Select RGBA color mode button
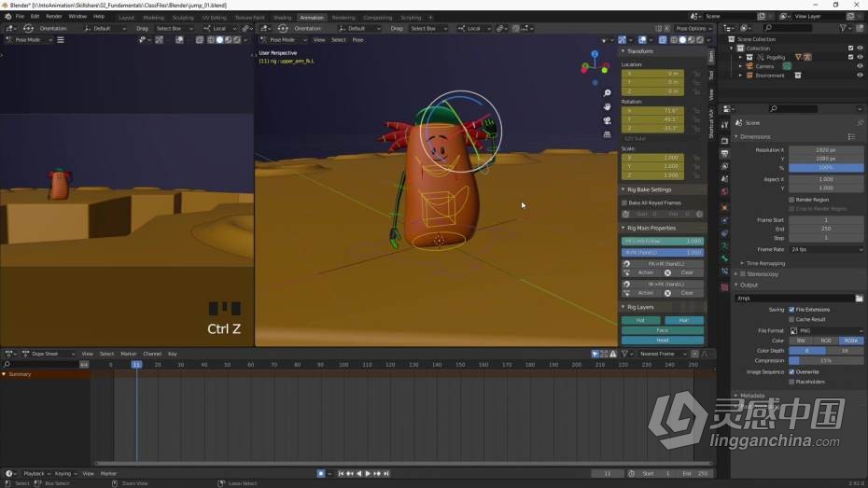Viewport: 868px width, 488px height. 851,341
